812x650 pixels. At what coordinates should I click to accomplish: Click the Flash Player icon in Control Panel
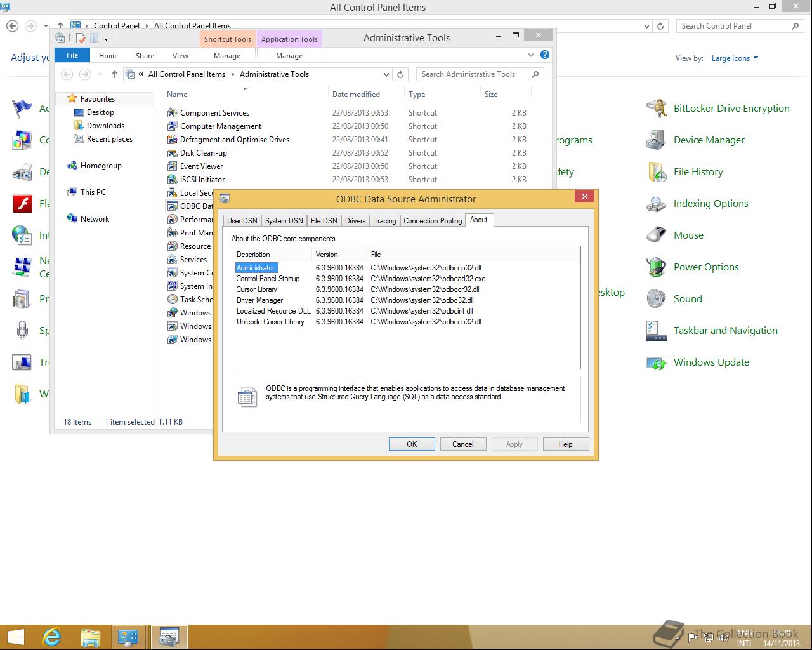coord(22,204)
